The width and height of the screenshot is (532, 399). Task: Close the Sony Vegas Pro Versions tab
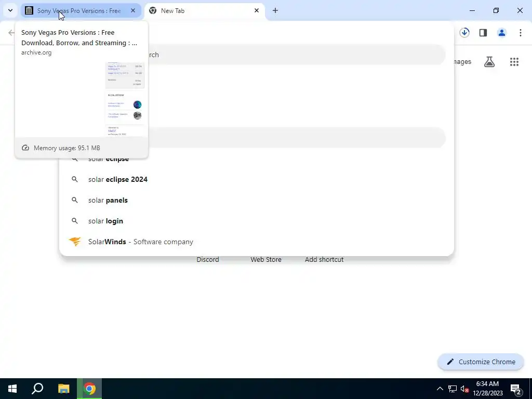(x=133, y=10)
